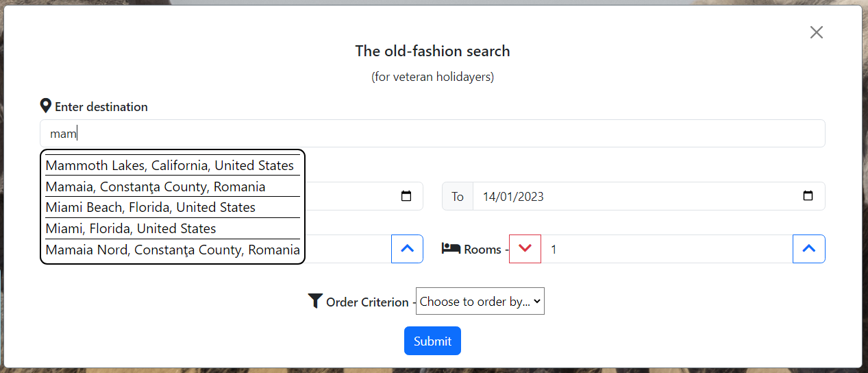Open calendar picker on the left date field
Screen dimensions: 868x373
(406, 196)
